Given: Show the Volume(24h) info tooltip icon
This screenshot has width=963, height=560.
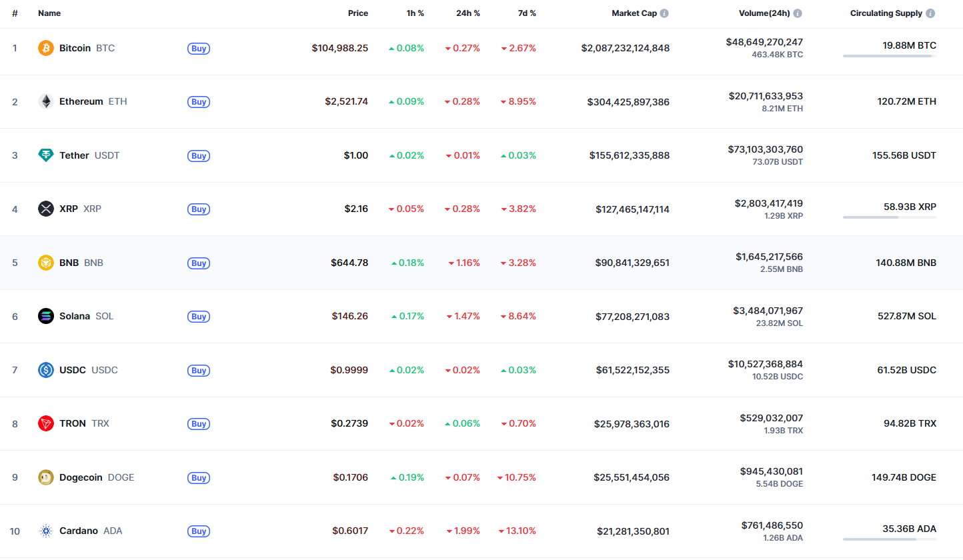Looking at the screenshot, I should click(x=798, y=13).
